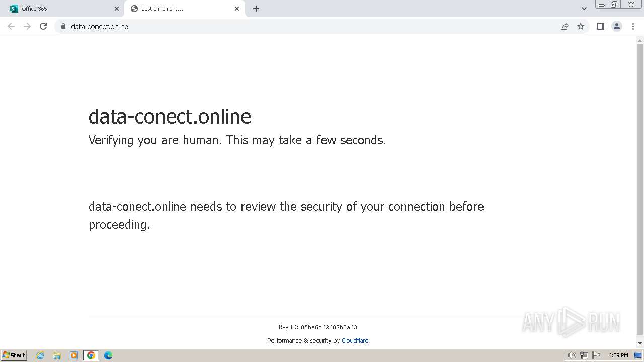Image resolution: width=644 pixels, height=362 pixels.
Task: Focus the address bar showing data-conect.online
Action: tap(312, 26)
